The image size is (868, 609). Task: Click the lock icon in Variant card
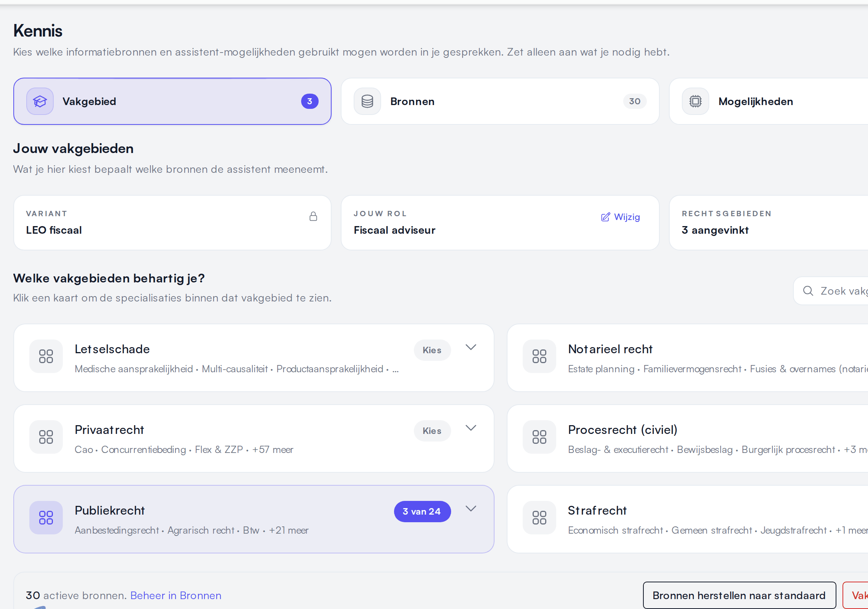pyautogui.click(x=313, y=217)
